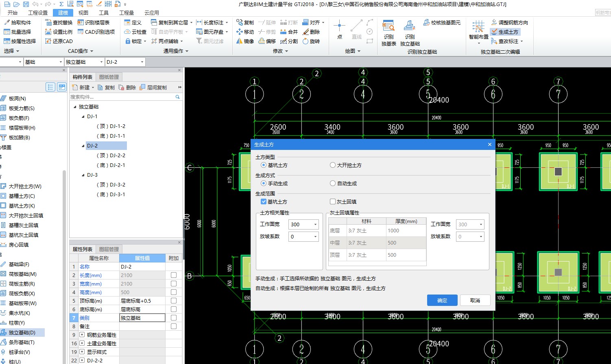Click 设置比例 set scale tool

click(x=59, y=32)
